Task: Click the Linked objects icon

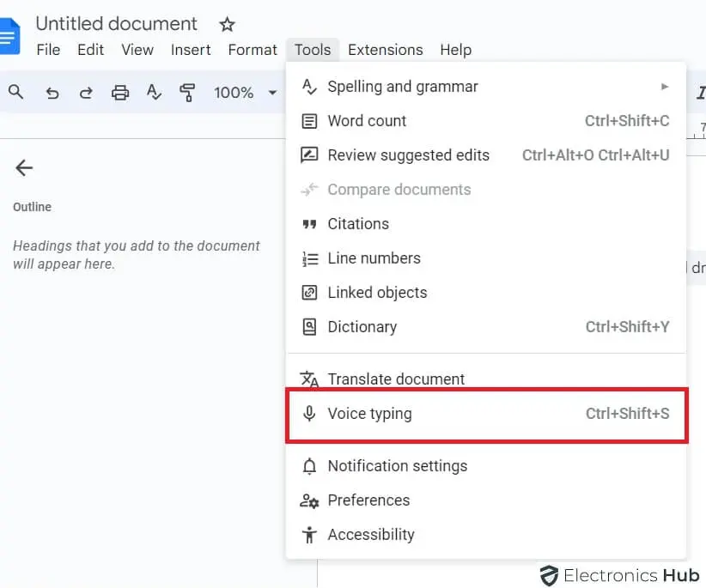Action: click(x=309, y=293)
